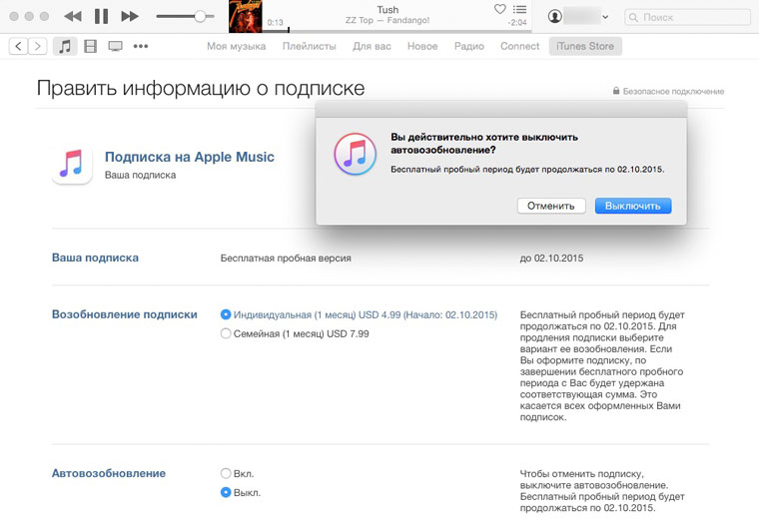759x532 pixels.
Task: Click the Бесплатная пробная версия text
Action: 286,259
